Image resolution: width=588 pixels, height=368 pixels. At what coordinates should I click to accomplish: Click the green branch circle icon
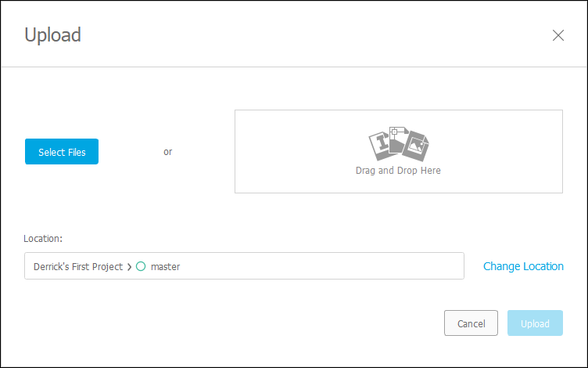coord(141,266)
